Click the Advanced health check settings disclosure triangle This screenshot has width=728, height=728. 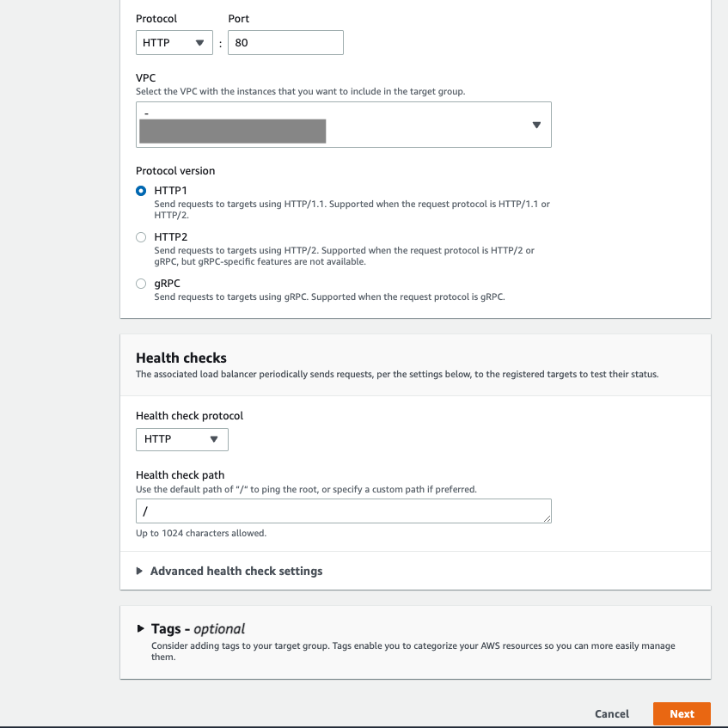coord(141,571)
